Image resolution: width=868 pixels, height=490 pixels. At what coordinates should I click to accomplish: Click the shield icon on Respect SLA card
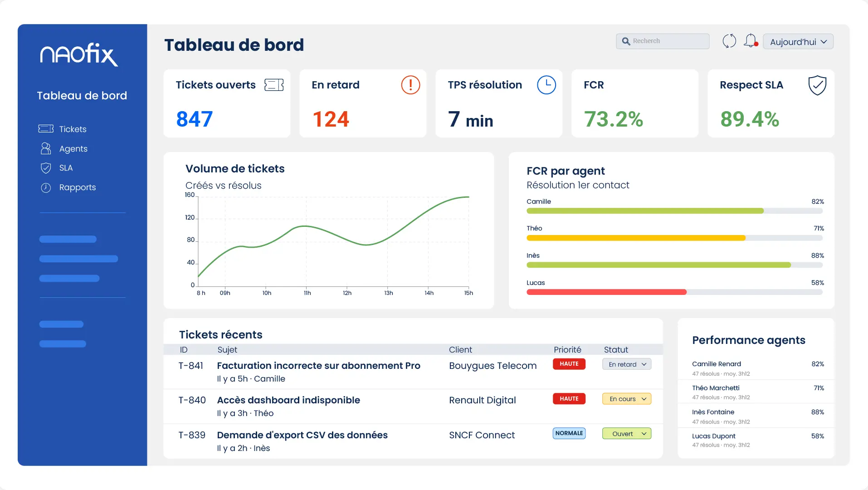coord(817,85)
